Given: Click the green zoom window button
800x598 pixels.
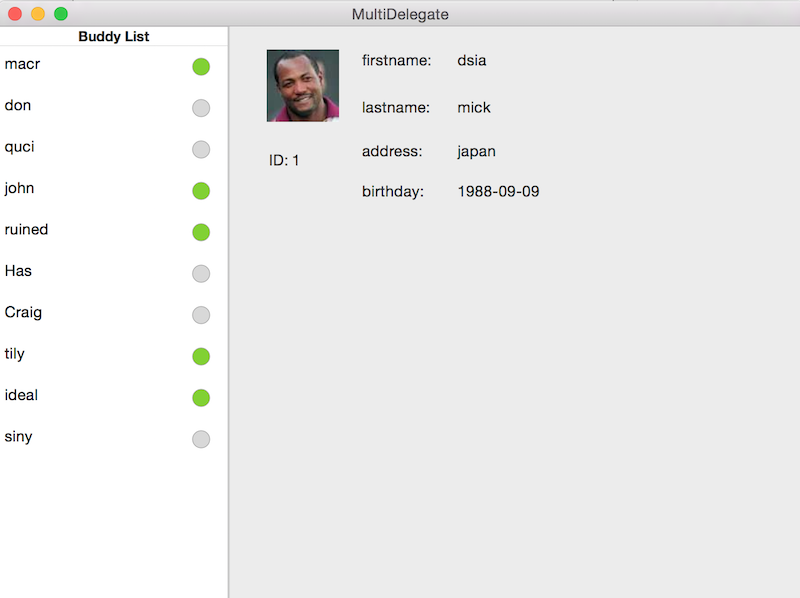Looking at the screenshot, I should point(60,14).
